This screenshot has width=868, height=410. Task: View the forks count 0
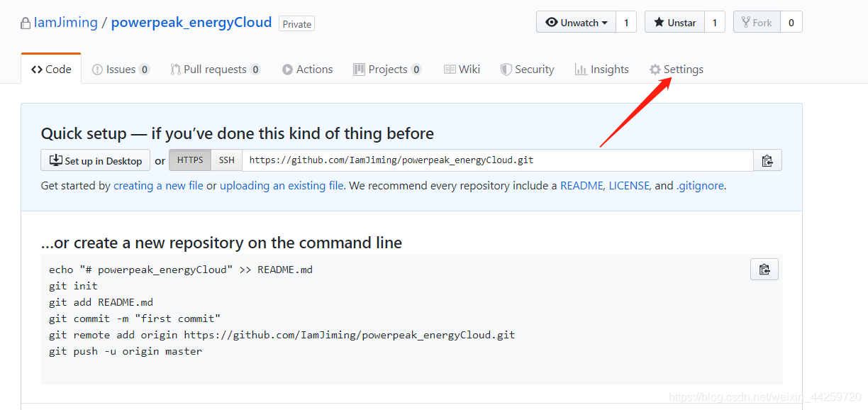click(x=791, y=22)
